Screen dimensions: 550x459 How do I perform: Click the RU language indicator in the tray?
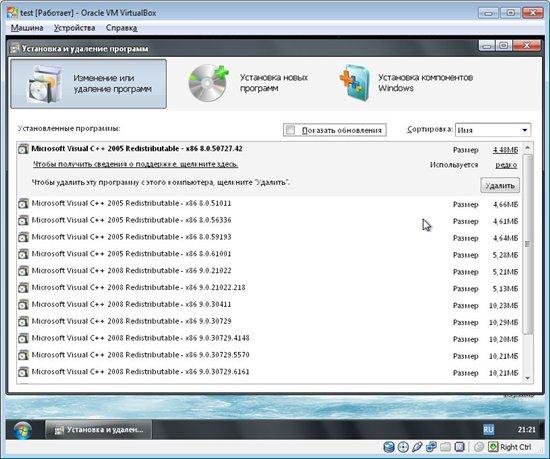pos(488,430)
